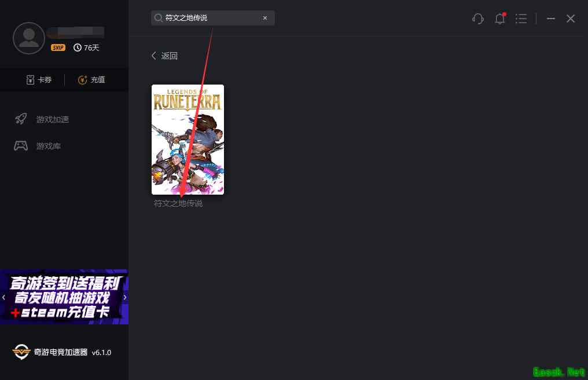This screenshot has height=380, width=588.
Task: Open the 奇游签到送福利 promotional banner
Action: click(64, 297)
